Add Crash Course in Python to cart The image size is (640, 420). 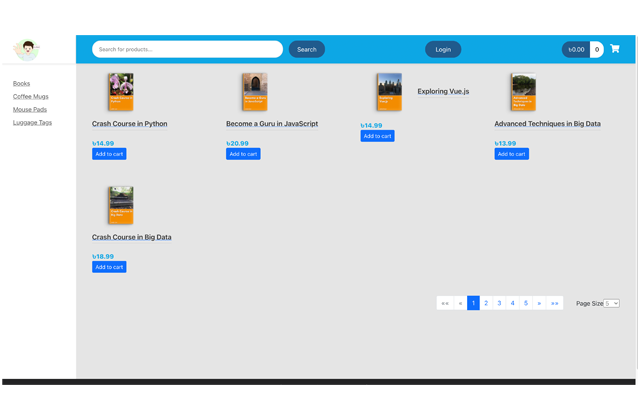109,154
